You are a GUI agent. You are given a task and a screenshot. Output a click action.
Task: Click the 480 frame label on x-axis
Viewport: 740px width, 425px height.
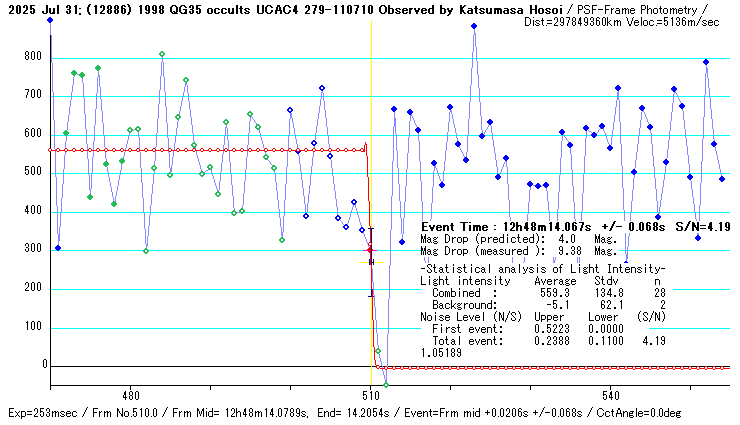click(129, 395)
